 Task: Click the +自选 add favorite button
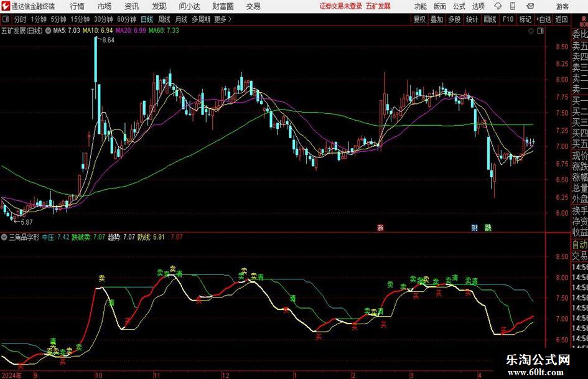coord(543,19)
